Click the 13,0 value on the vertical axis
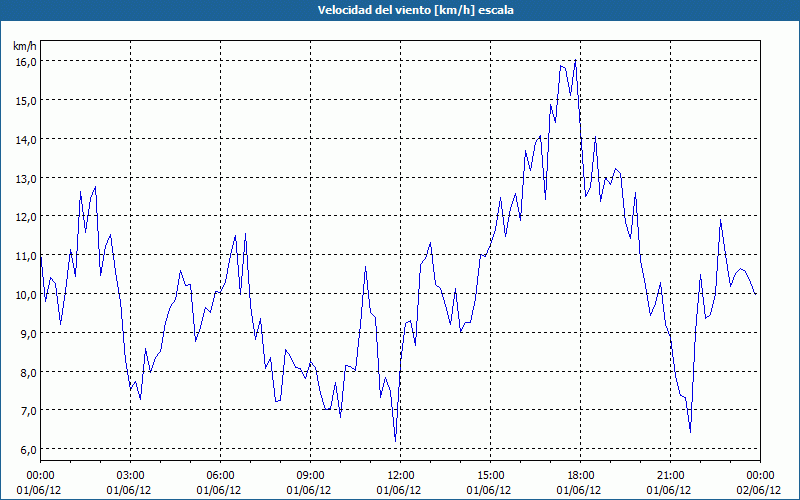800x500 pixels. coord(27,179)
